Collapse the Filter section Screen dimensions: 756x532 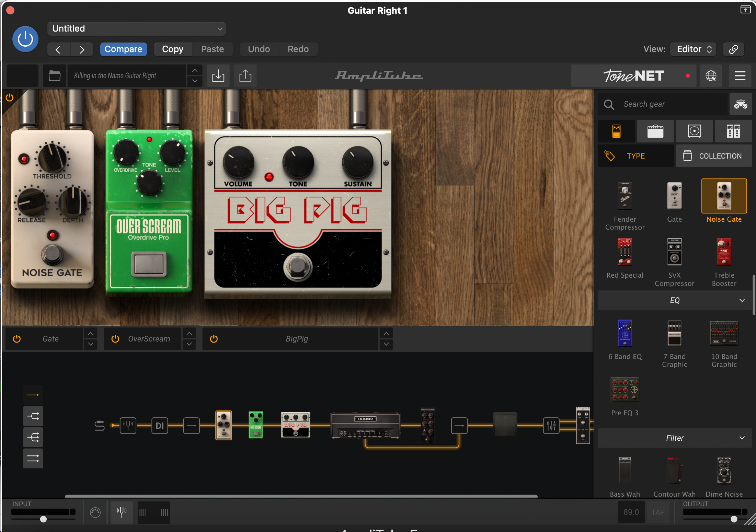675,438
